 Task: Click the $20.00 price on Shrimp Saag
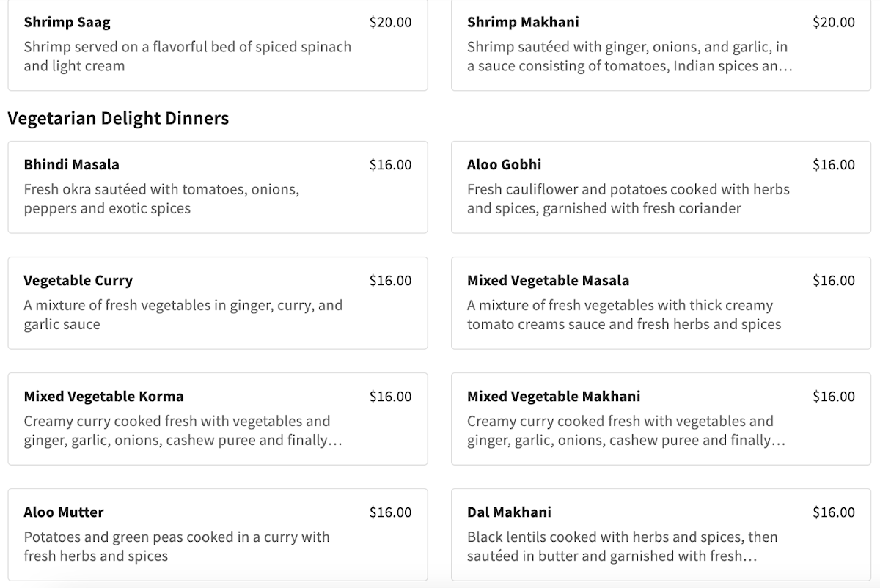[x=390, y=22]
